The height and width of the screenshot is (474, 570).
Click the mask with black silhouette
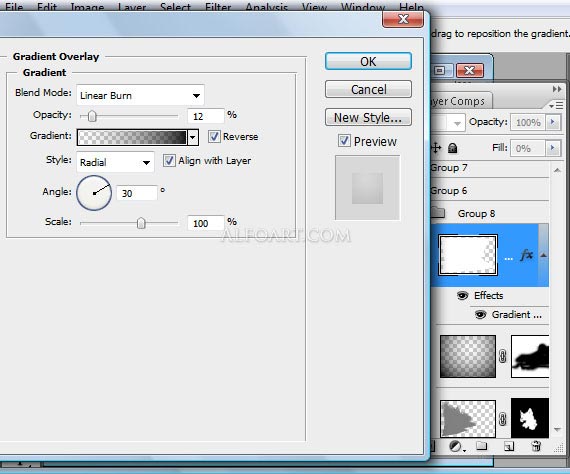click(x=530, y=356)
